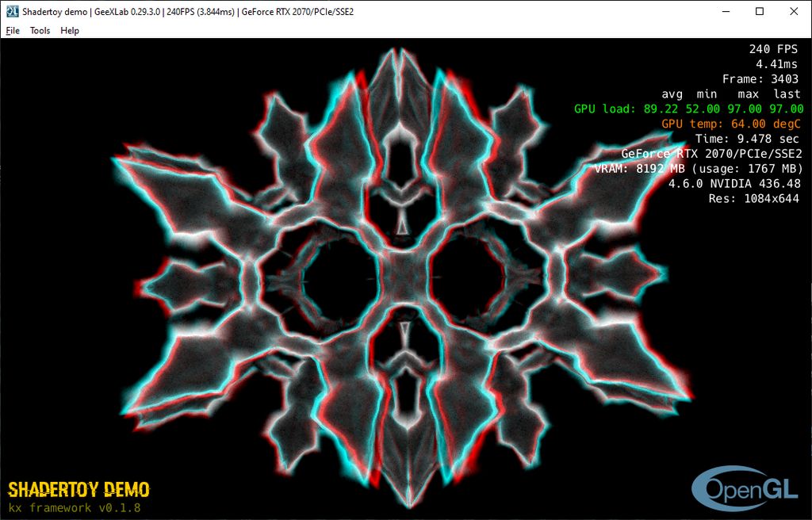Click the 4.41ms frame time readout
This screenshot has width=812, height=520.
tap(777, 64)
